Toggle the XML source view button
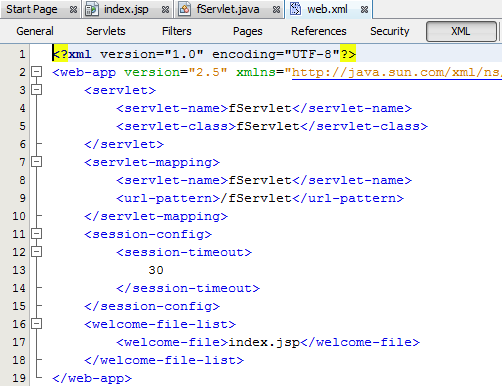 (461, 31)
